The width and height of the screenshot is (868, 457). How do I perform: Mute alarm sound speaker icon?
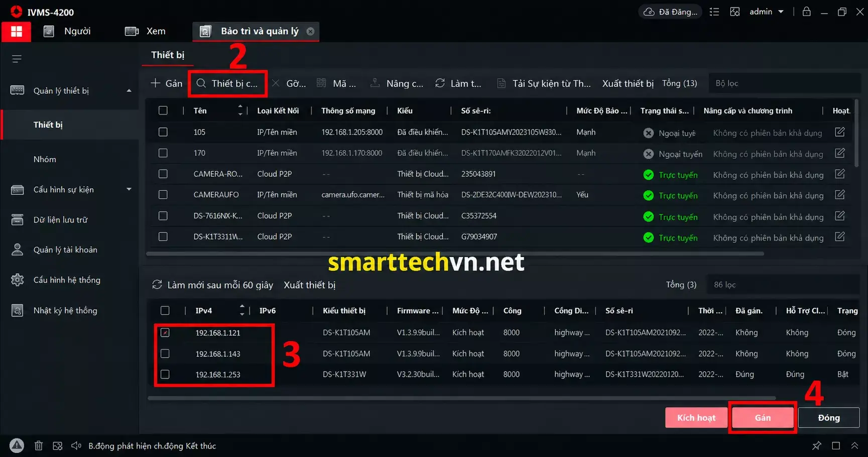76,445
